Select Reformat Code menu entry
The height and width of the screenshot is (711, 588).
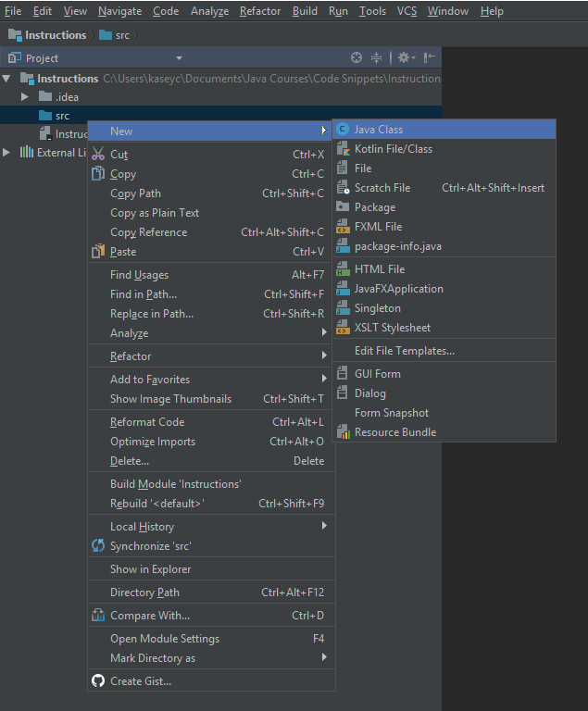(x=211, y=422)
